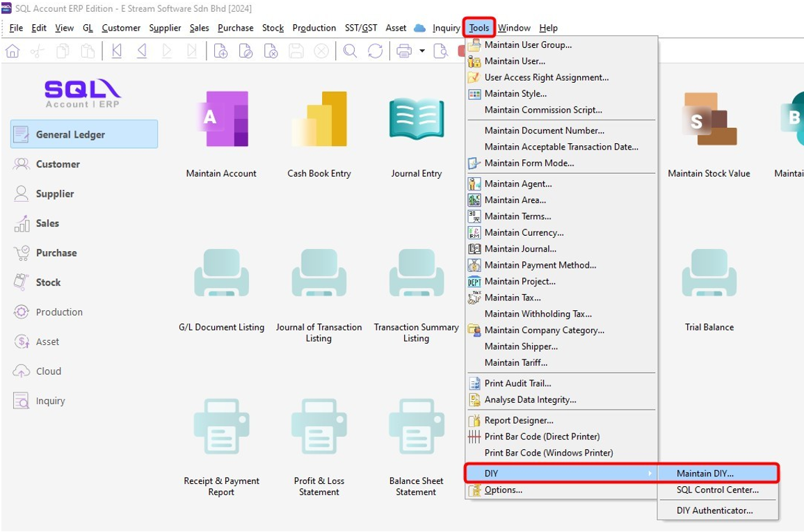Select Maintain DIY from the submenu
This screenshot has width=804, height=532.
click(717, 474)
